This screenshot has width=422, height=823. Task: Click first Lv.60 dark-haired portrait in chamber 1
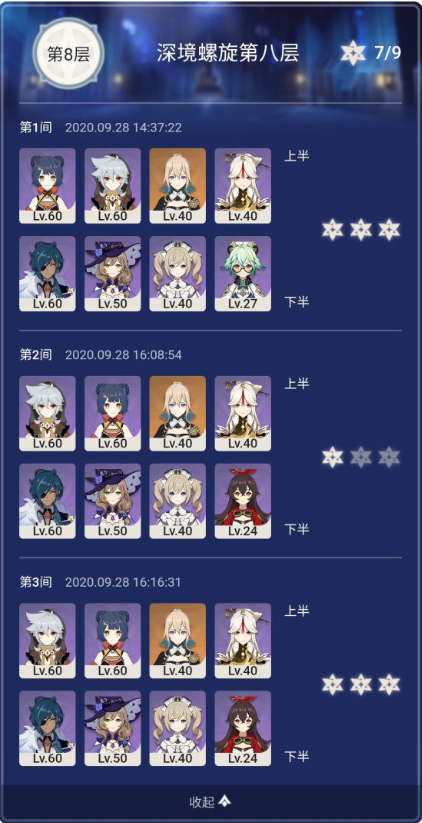(47, 186)
